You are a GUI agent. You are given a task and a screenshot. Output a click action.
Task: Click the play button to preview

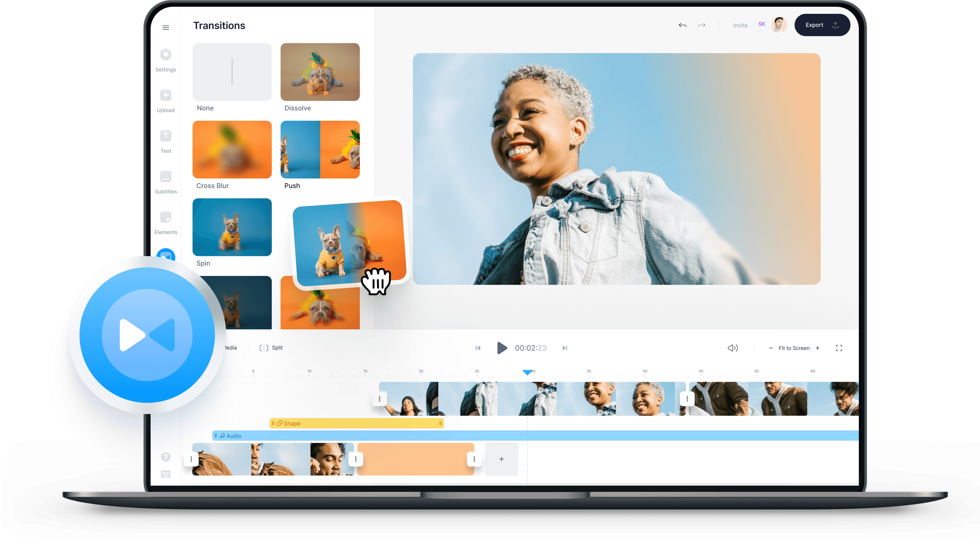pyautogui.click(x=501, y=347)
